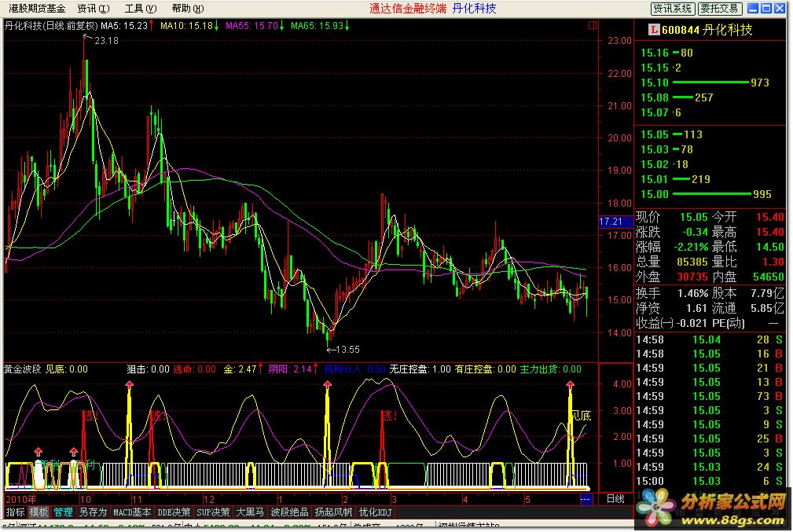Click sell order price 15.10 with volume 973
Screen dimensions: 793x532
point(655,83)
